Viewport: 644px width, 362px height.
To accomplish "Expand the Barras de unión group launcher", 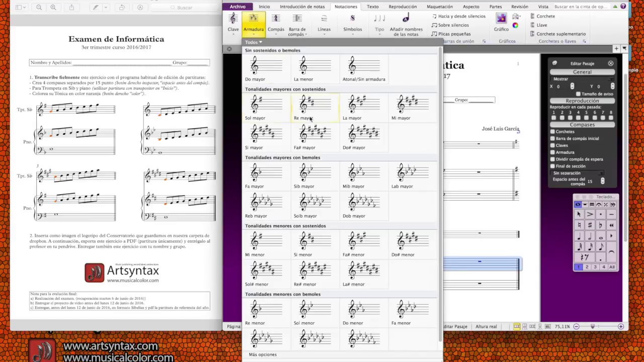I will (x=484, y=41).
